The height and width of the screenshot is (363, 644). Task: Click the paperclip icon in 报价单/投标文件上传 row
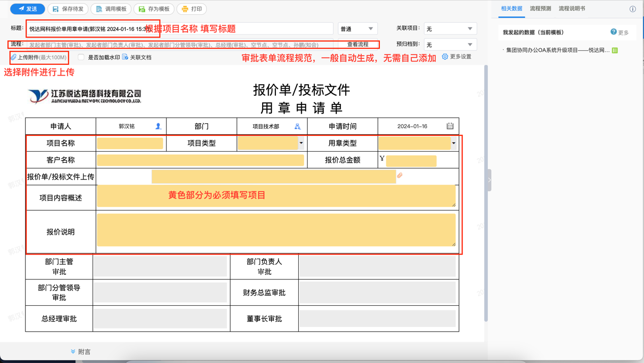[400, 175]
